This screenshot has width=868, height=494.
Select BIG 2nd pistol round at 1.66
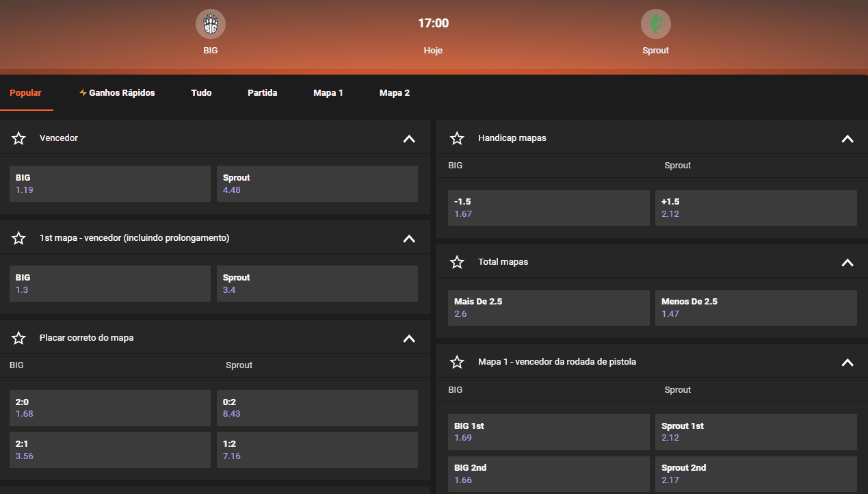549,473
